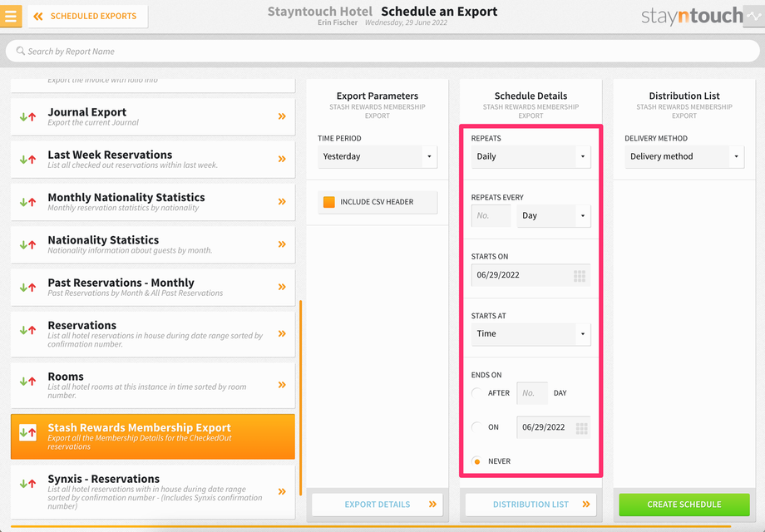Click Nationality Statistics arrows icon
Screen dimensions: 765x532
(27, 244)
